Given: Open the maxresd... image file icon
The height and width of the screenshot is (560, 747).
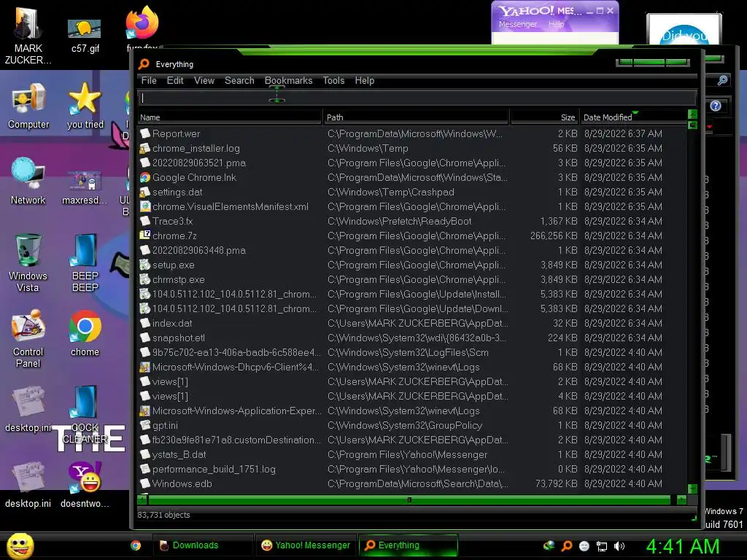Looking at the screenshot, I should coord(85,187).
